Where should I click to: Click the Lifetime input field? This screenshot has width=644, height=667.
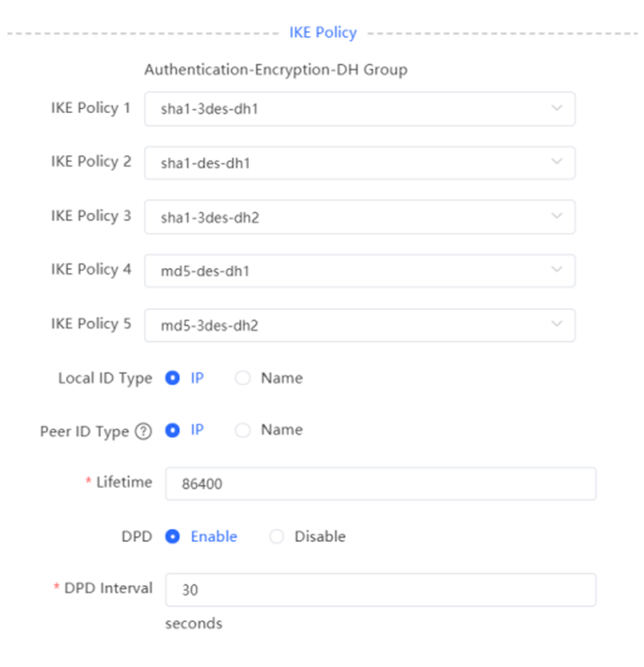(x=381, y=484)
